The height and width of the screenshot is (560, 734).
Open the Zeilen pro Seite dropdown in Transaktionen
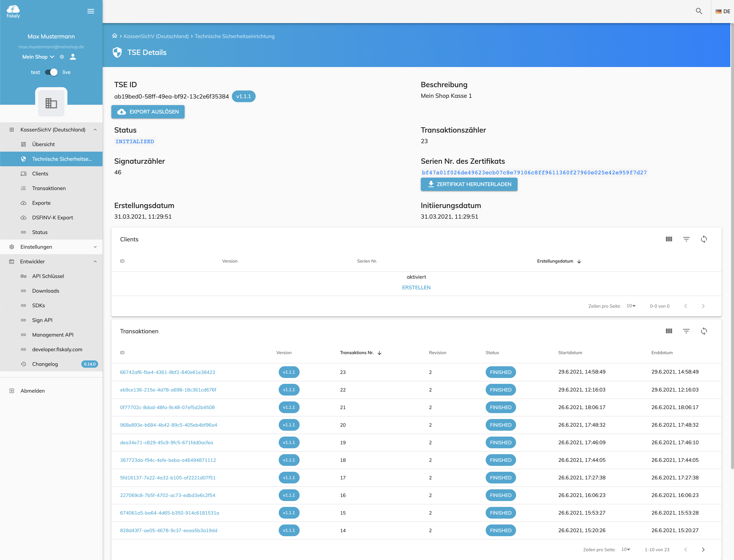click(626, 549)
